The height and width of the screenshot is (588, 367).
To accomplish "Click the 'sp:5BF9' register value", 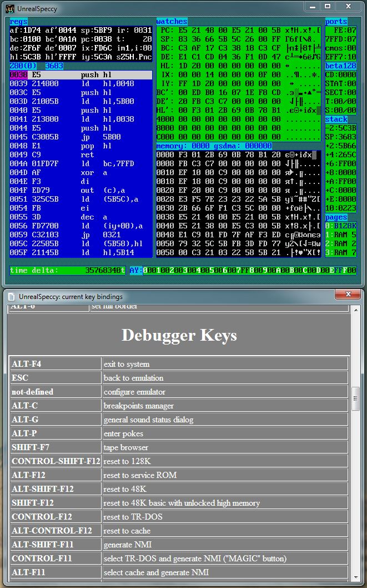I will click(x=96, y=30).
